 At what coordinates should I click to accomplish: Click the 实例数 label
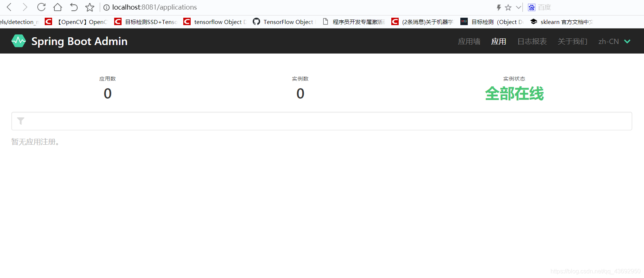pos(300,79)
